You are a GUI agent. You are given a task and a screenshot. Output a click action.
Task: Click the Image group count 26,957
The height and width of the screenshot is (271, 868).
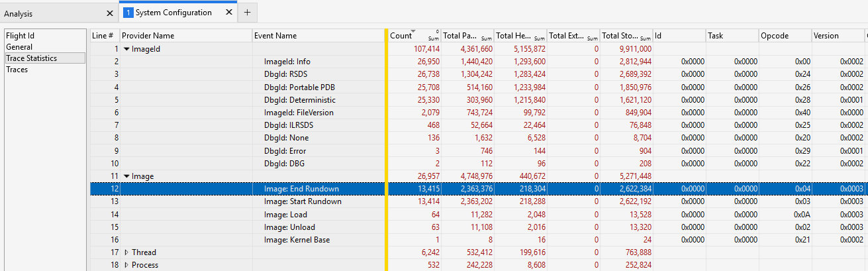tap(428, 176)
